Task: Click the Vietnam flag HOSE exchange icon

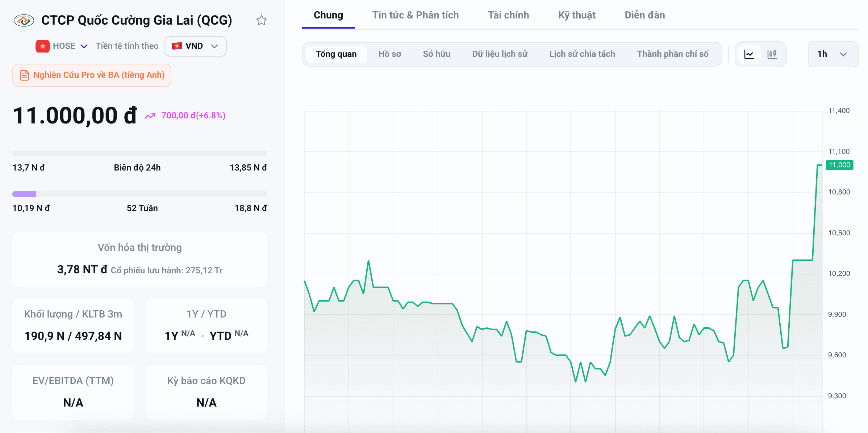Action: pos(43,46)
